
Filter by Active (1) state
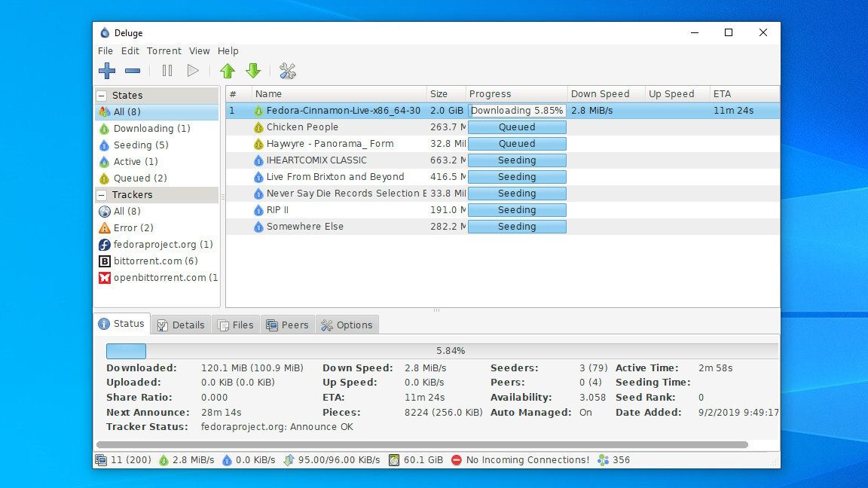(x=157, y=162)
